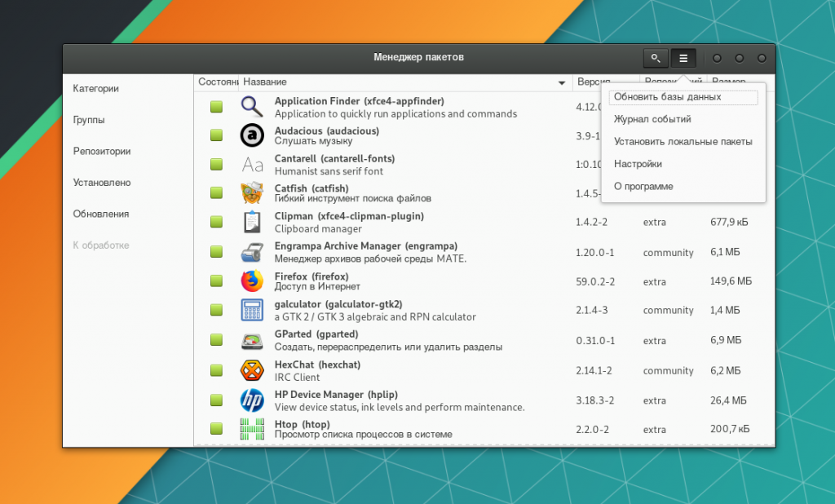Click the HexChat package icon
Viewport: 835px width, 504px height.
[x=252, y=370]
